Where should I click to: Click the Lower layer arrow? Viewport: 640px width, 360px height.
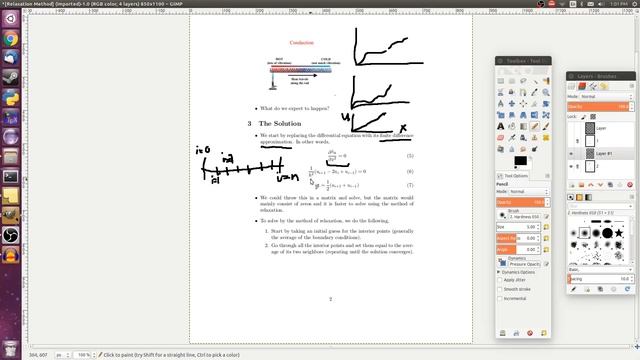click(600, 185)
